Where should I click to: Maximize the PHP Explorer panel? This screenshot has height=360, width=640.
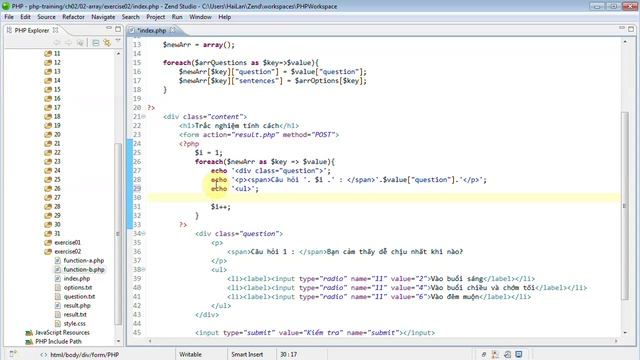118,29
